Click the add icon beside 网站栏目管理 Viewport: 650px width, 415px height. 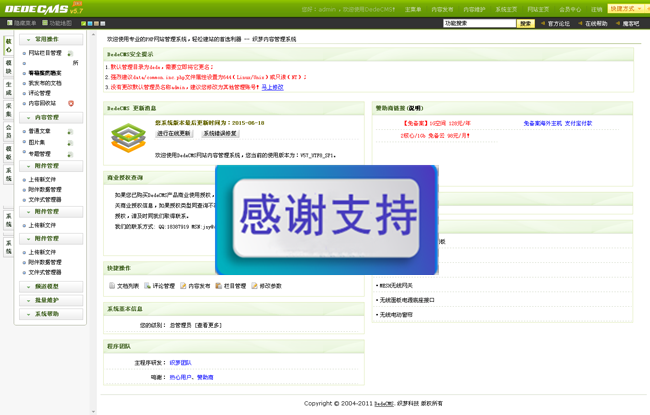[x=70, y=53]
